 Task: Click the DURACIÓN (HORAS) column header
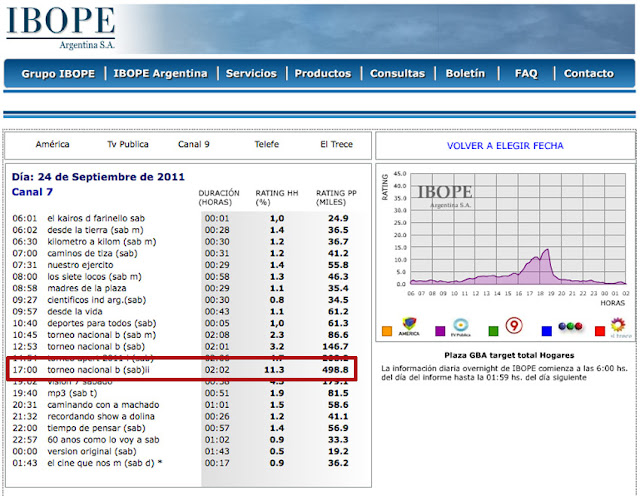pos(219,198)
